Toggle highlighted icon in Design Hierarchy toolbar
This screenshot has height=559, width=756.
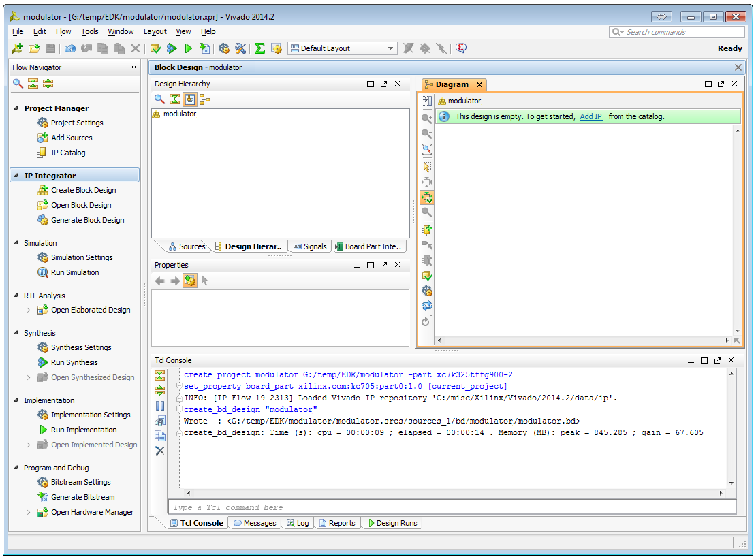coord(190,99)
